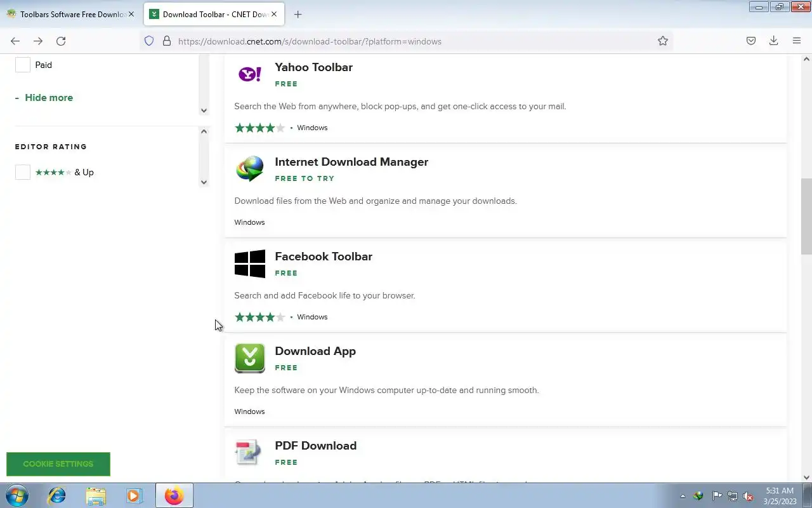
Task: Reload the page with the refresh icon
Action: (61, 41)
